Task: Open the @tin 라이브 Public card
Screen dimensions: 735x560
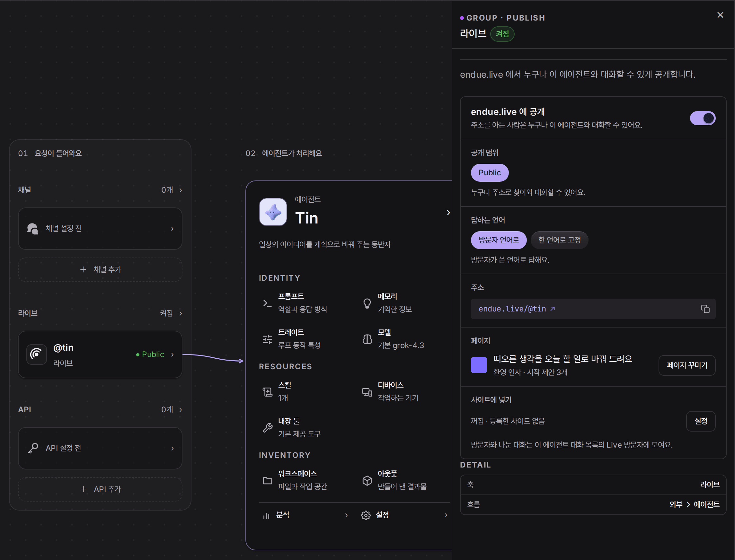Action: point(100,354)
